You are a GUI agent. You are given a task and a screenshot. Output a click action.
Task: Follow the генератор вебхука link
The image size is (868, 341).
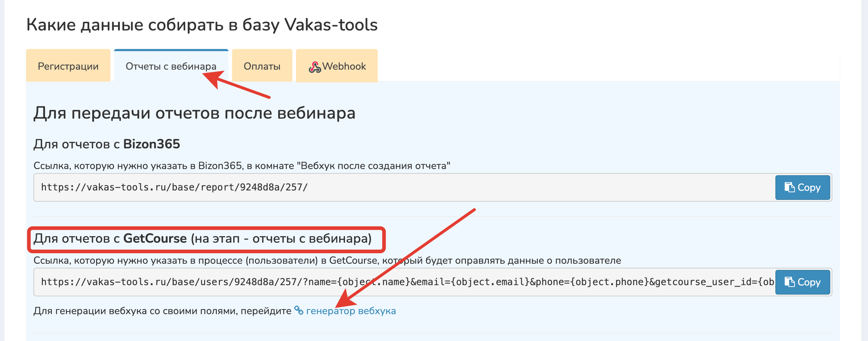click(351, 311)
